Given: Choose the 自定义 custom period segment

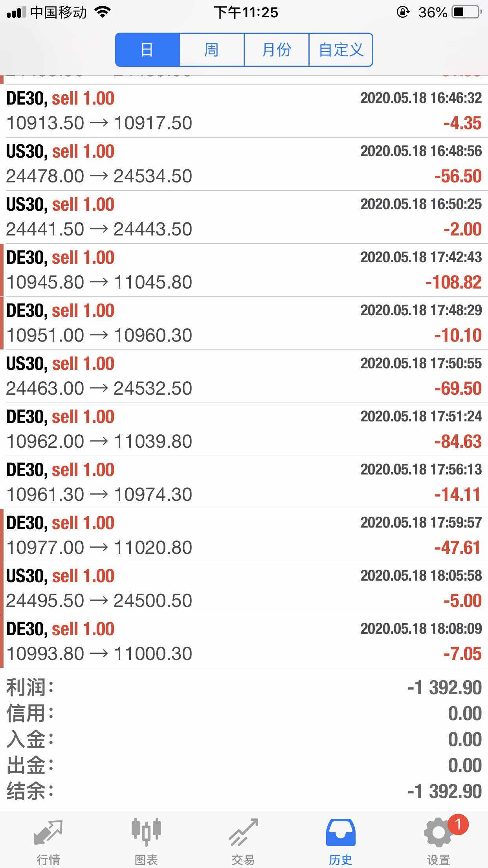Looking at the screenshot, I should (x=341, y=50).
